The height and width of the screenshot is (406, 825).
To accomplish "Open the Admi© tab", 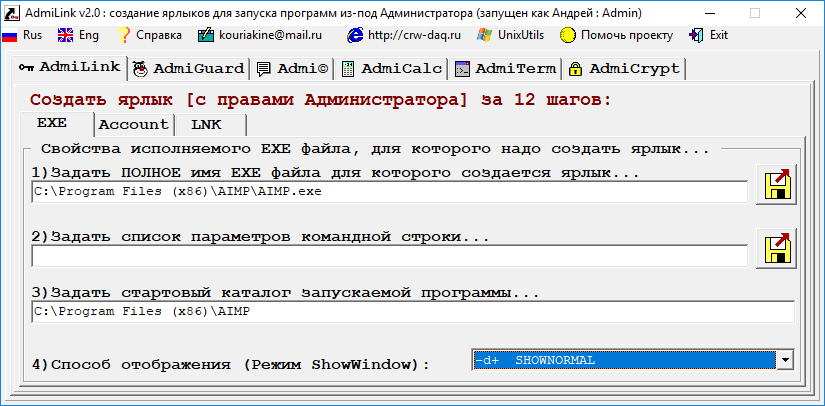I will coord(291,69).
